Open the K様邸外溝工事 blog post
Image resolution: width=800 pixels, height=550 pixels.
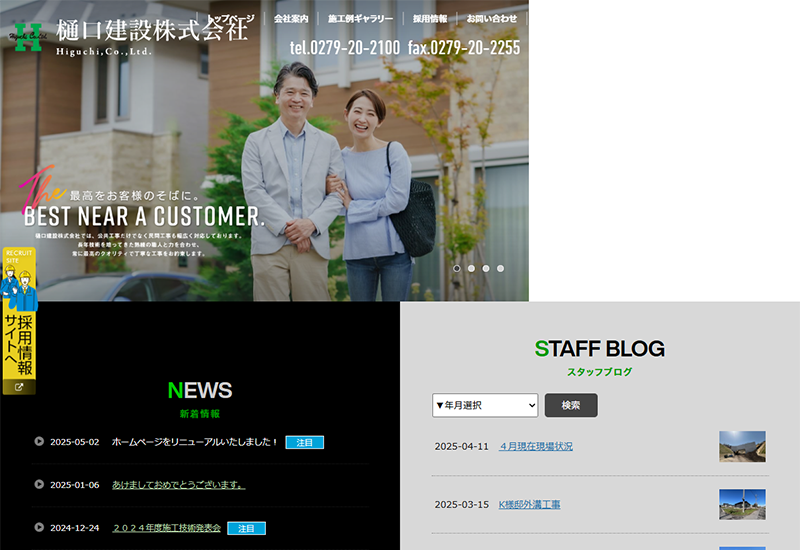click(529, 505)
